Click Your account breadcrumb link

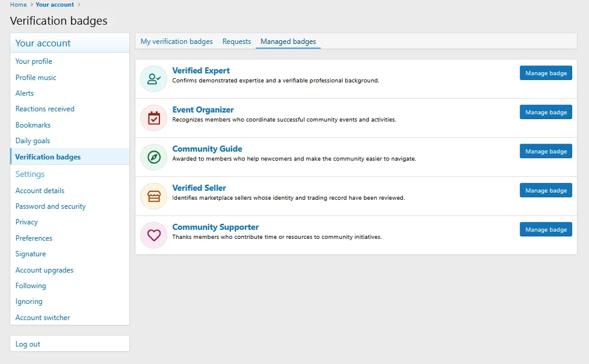click(55, 4)
